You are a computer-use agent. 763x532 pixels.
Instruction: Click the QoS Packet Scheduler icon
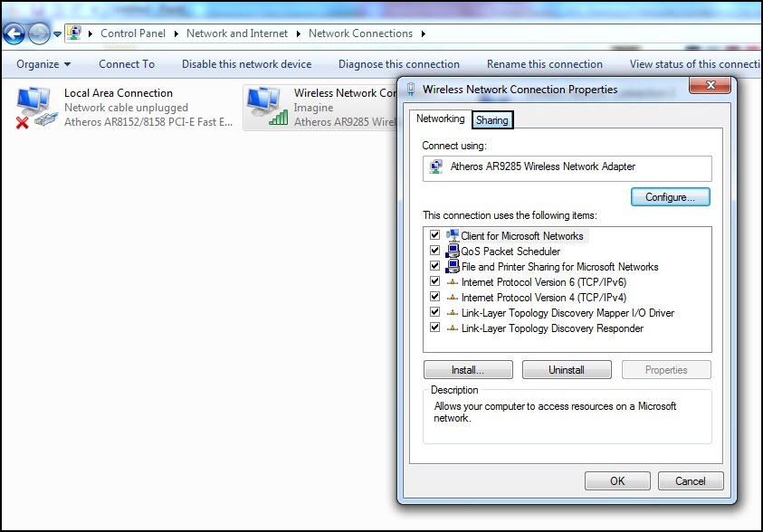tap(453, 251)
